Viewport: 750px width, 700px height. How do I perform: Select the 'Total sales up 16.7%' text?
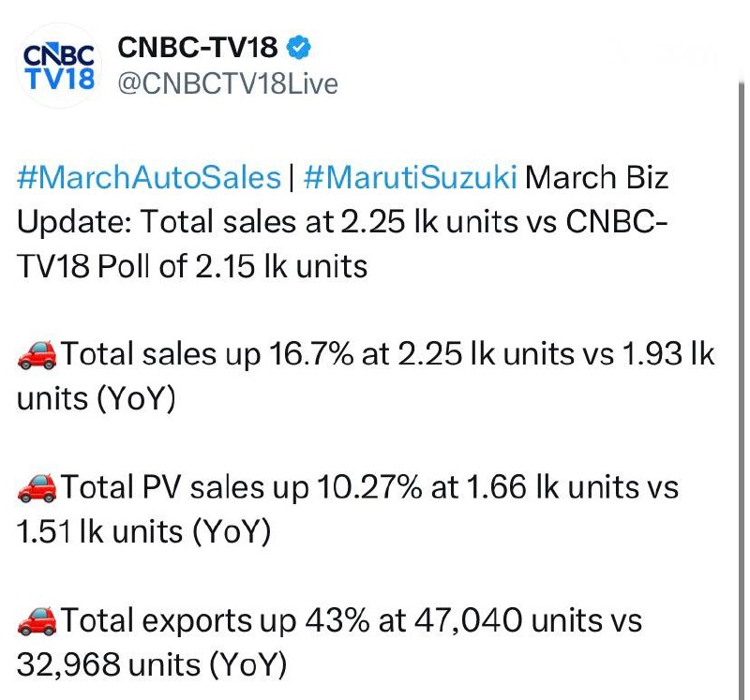187,356
